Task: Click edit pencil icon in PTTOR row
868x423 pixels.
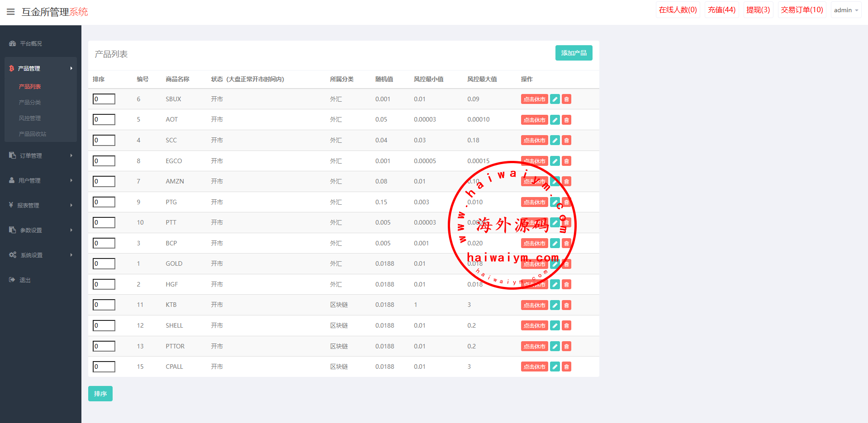Action: 555,347
